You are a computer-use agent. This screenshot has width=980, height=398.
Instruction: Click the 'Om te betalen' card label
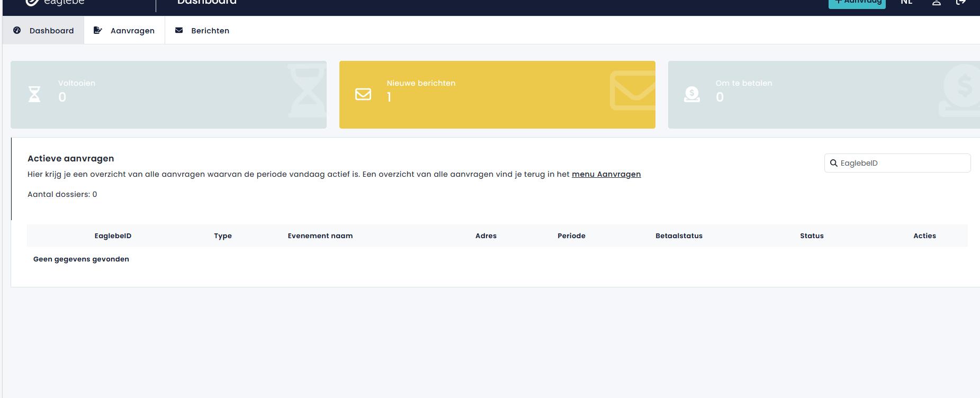(x=744, y=83)
